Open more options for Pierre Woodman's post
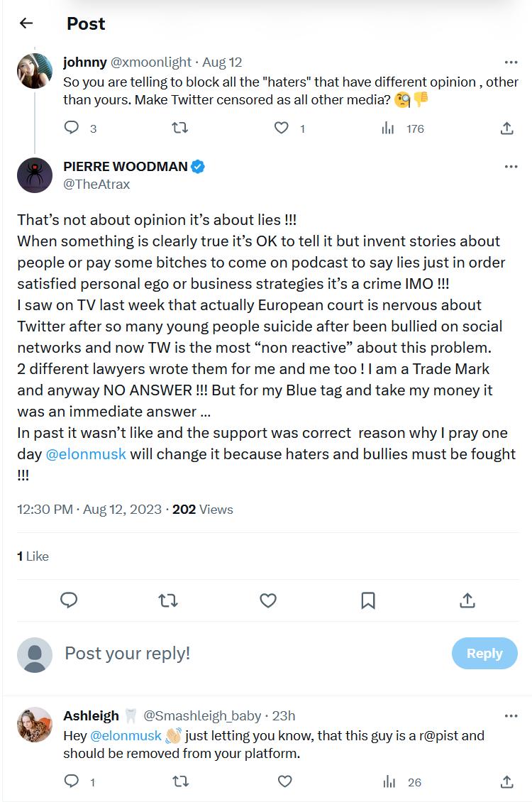This screenshot has height=802, width=532. [x=511, y=167]
